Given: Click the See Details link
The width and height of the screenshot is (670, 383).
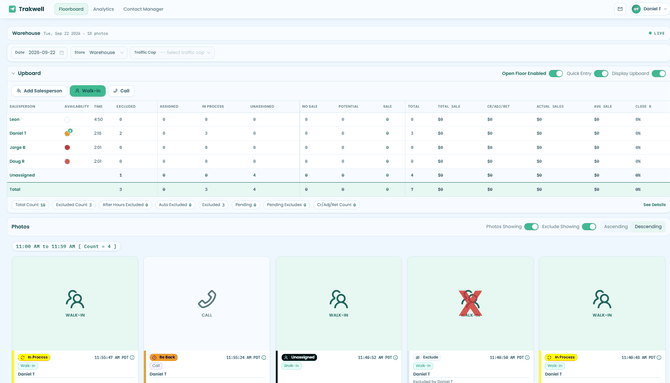Looking at the screenshot, I should (654, 205).
